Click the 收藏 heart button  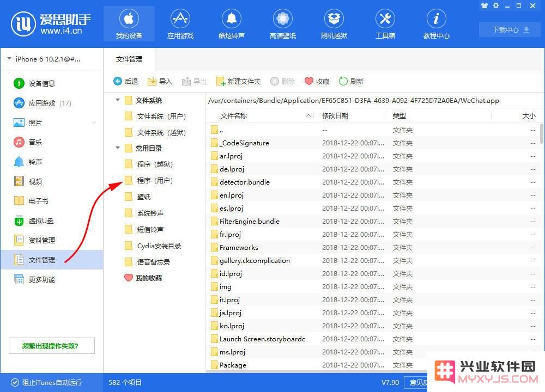tap(317, 81)
